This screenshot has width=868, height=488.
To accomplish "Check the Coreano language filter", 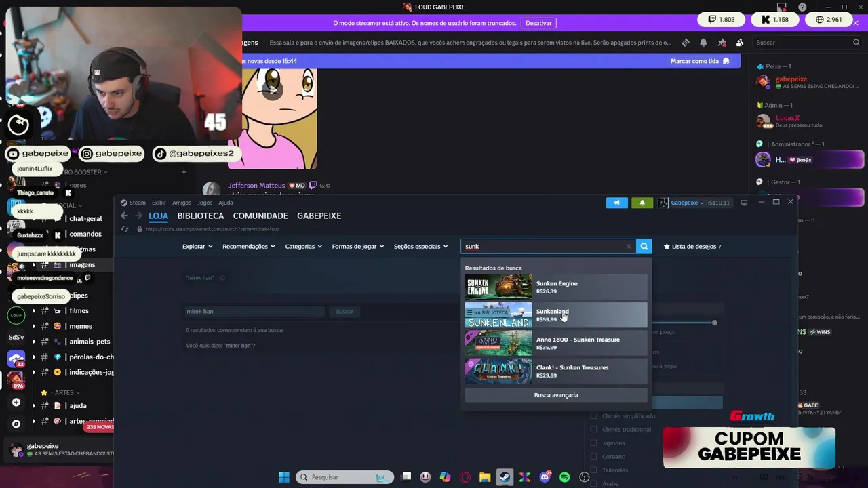I will coord(593,456).
